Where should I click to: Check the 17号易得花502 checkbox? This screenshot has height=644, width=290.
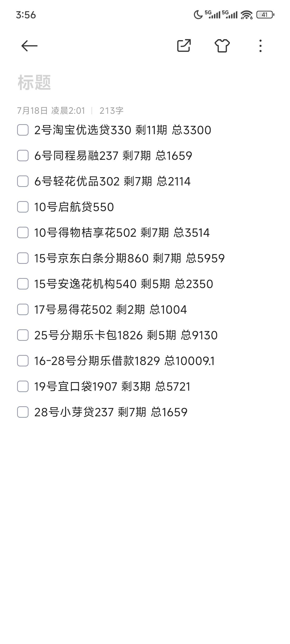click(x=23, y=309)
